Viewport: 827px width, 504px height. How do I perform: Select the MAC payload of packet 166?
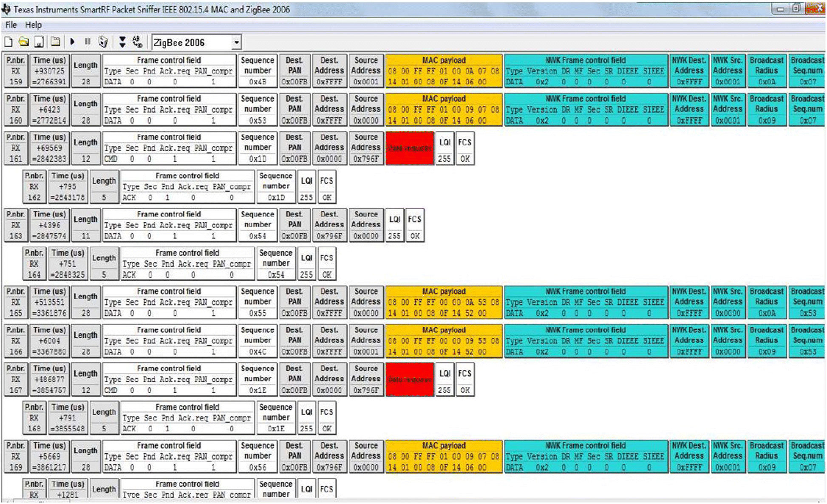click(x=444, y=341)
